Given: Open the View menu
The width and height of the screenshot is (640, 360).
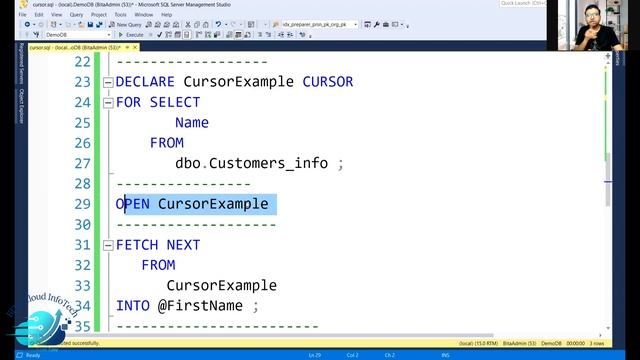Looking at the screenshot, I should tap(56, 15).
